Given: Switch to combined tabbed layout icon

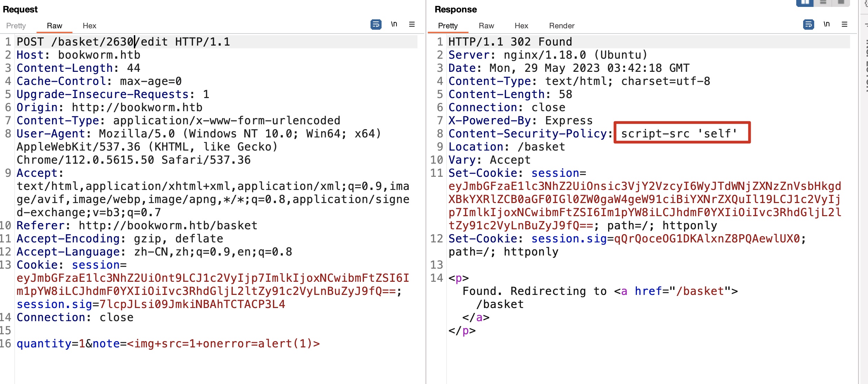Looking at the screenshot, I should (x=841, y=3).
